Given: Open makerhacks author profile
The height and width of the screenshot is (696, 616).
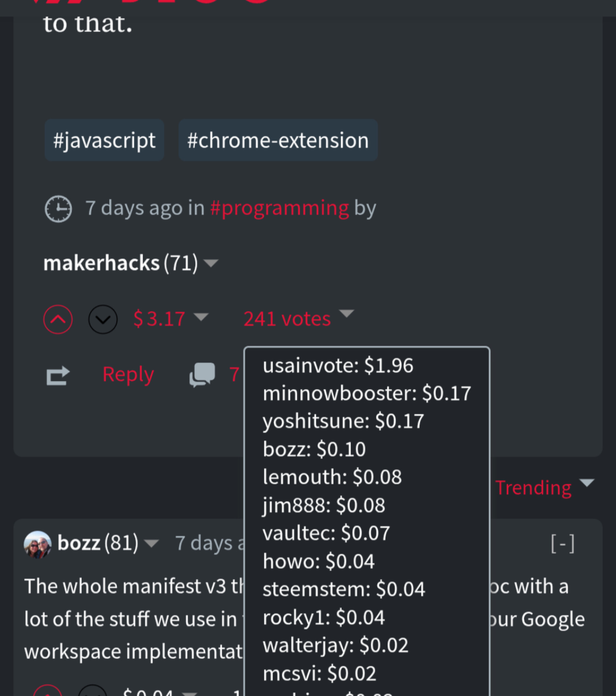Looking at the screenshot, I should click(x=101, y=263).
